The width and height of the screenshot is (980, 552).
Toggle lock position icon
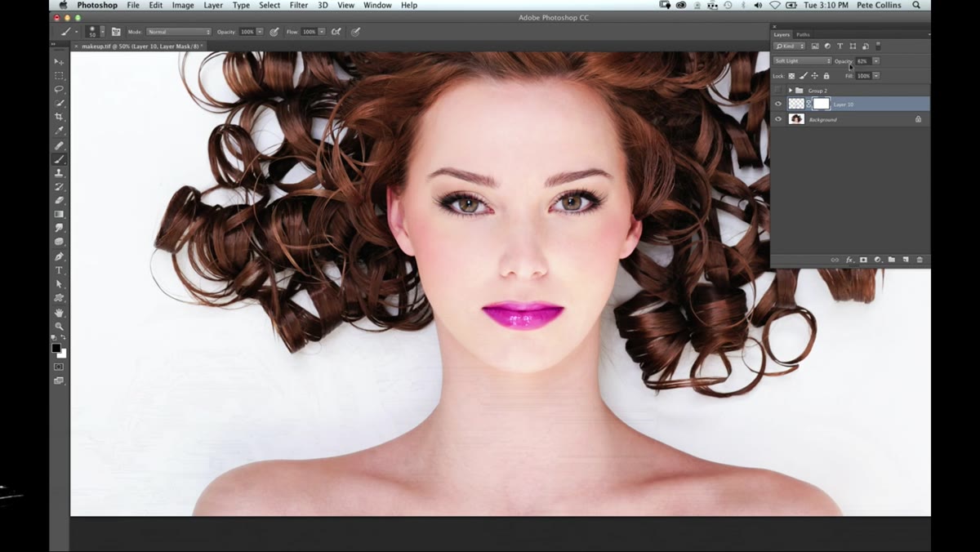click(815, 76)
